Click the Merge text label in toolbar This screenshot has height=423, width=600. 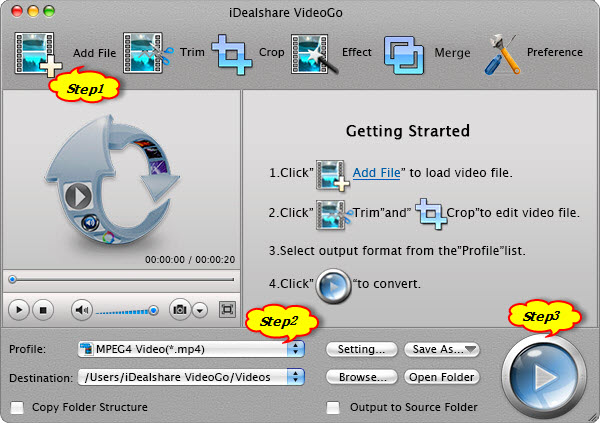[x=452, y=52]
